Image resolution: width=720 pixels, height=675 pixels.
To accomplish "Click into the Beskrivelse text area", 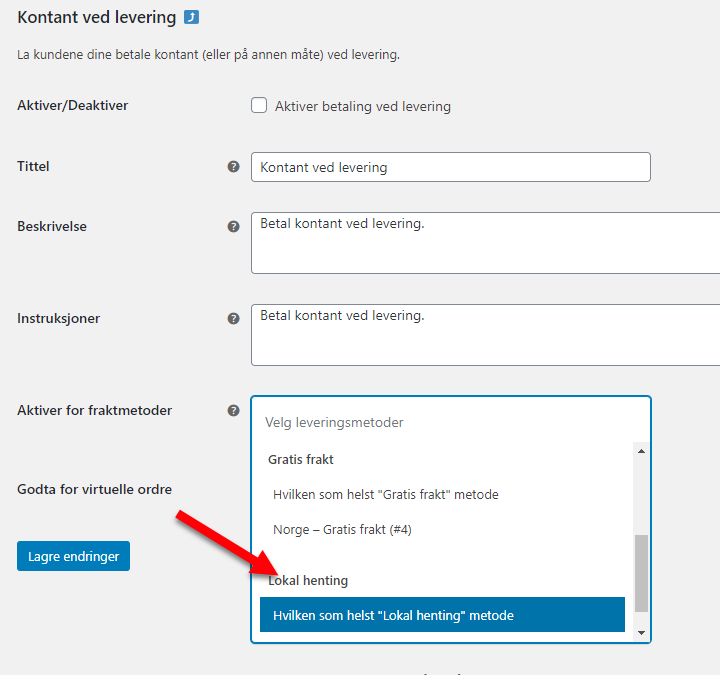I will pos(485,243).
